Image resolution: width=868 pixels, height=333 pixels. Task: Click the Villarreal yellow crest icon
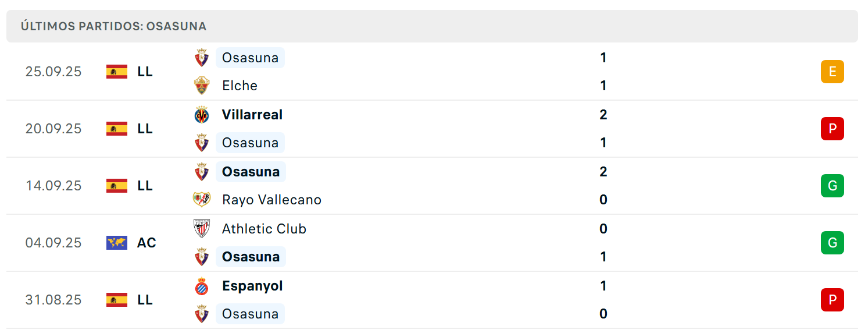click(x=202, y=115)
